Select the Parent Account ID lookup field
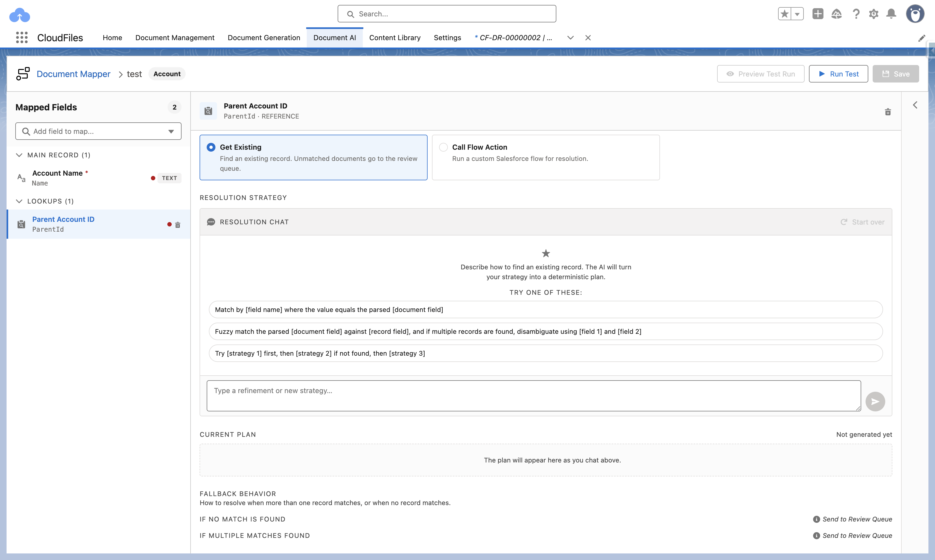 click(x=99, y=224)
